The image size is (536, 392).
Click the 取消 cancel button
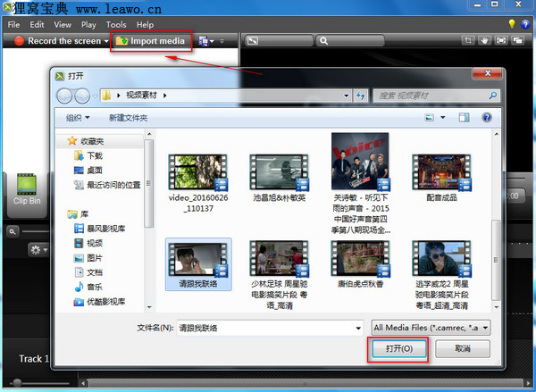coord(463,348)
